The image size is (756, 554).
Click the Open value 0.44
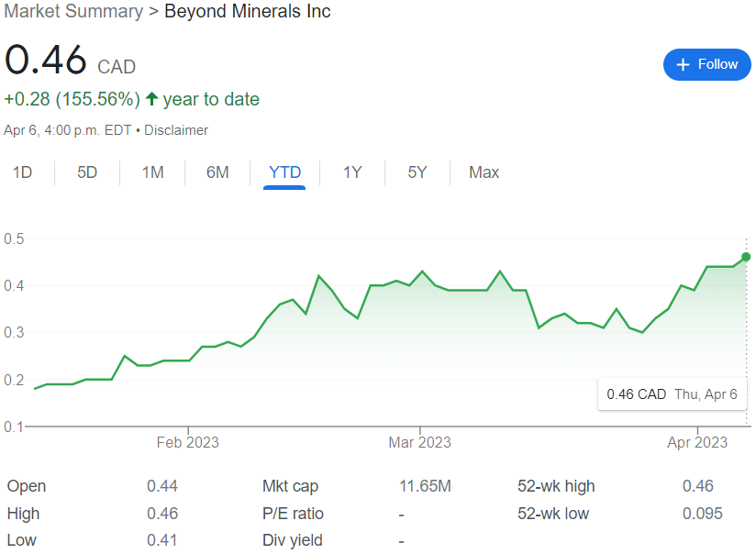[x=162, y=486]
